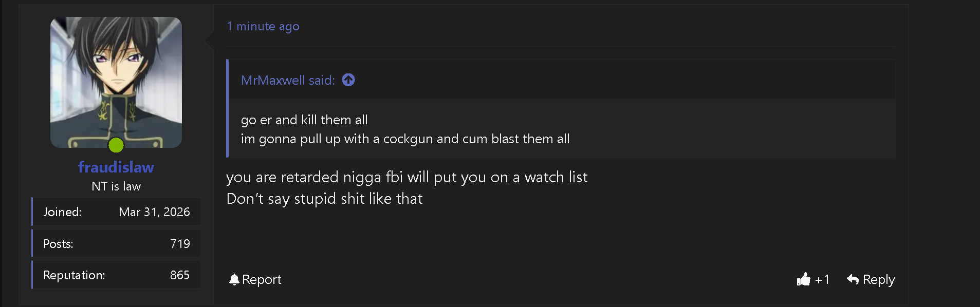Click inside the quoted MrMaxwell message block
Screen dimensions: 980x307
click(x=405, y=129)
